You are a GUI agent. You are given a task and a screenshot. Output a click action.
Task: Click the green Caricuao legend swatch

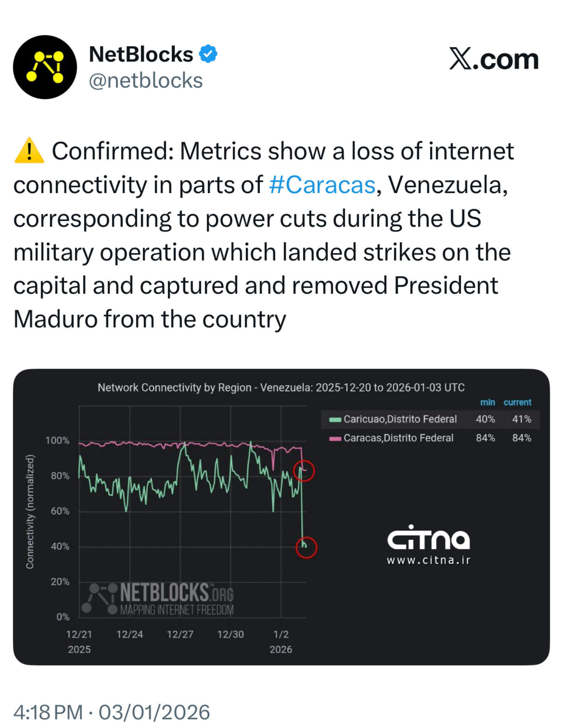[335, 419]
